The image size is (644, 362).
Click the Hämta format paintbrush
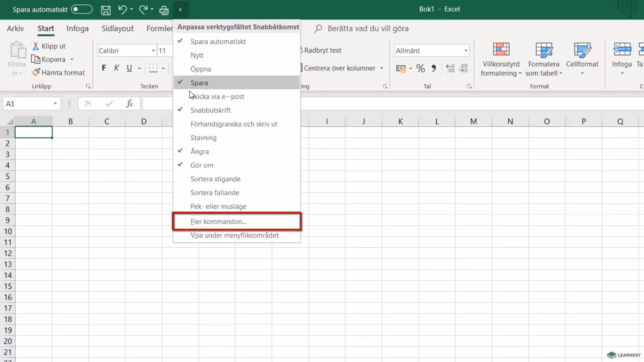[x=58, y=73]
